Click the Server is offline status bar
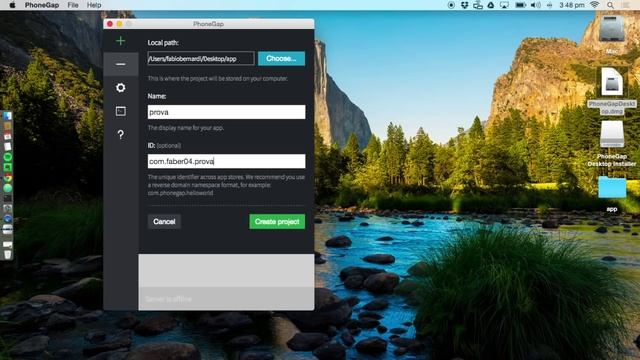 (x=226, y=299)
